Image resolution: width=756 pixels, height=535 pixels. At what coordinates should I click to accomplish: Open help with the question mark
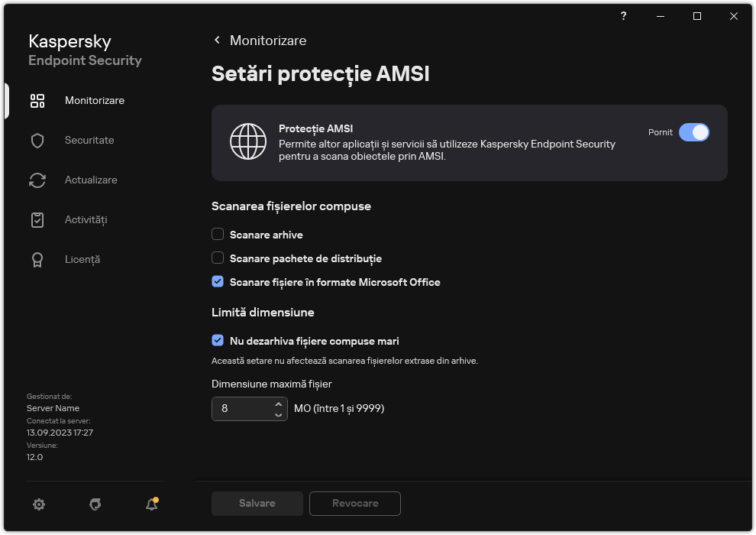pos(623,16)
